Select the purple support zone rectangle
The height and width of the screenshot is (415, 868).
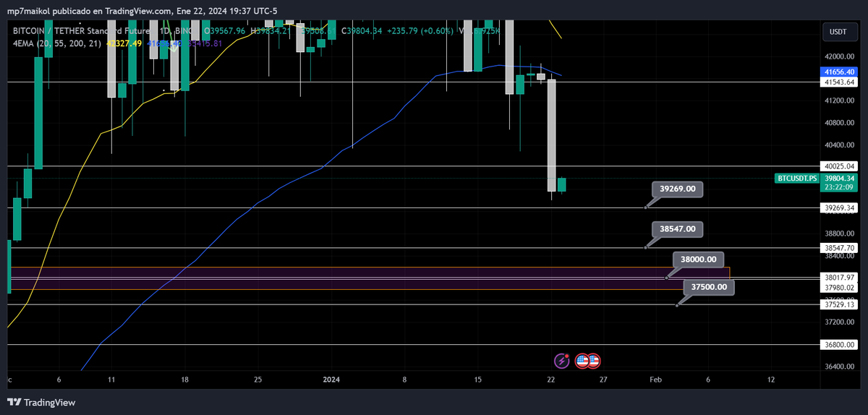(370, 278)
